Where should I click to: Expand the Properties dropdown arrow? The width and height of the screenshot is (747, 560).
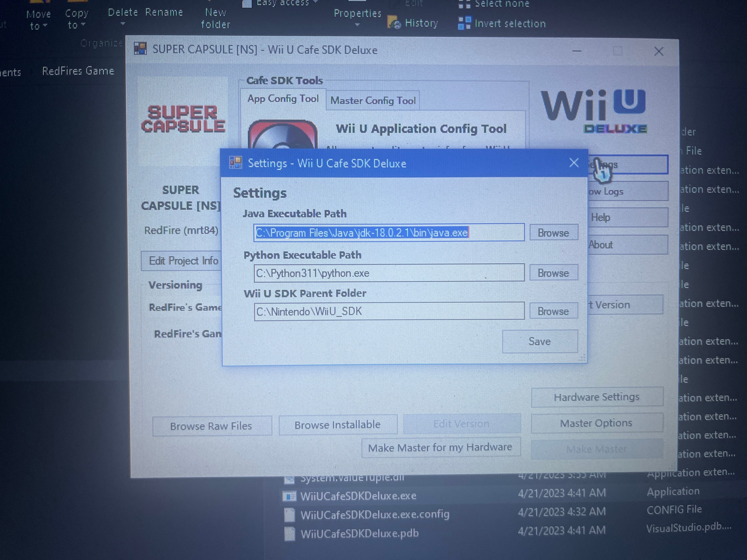(x=357, y=25)
